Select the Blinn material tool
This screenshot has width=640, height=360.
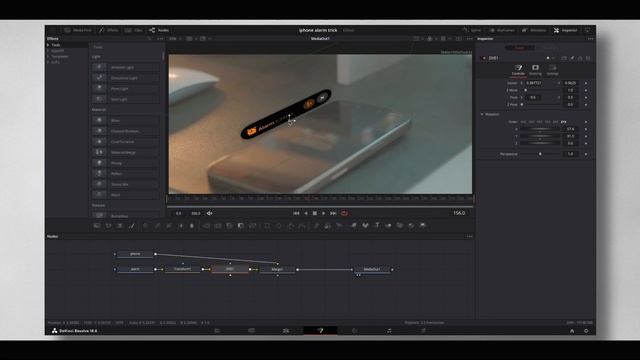(126, 120)
